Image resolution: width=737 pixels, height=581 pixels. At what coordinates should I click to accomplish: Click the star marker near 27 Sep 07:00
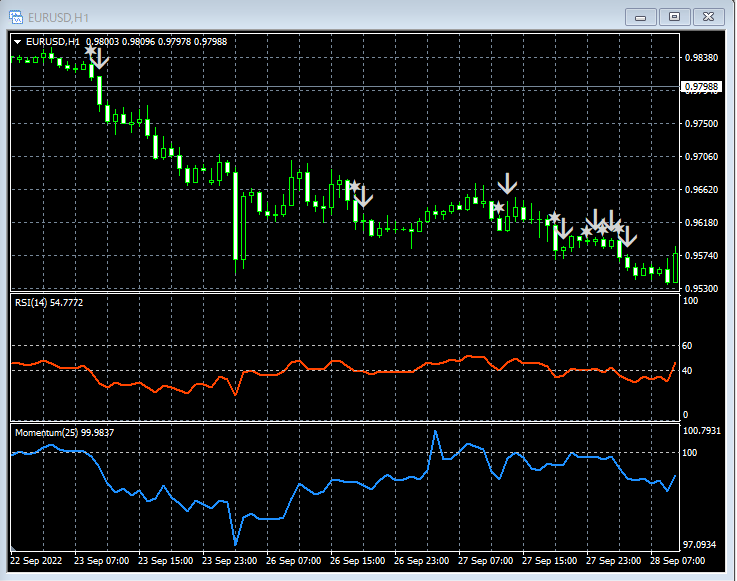point(497,208)
